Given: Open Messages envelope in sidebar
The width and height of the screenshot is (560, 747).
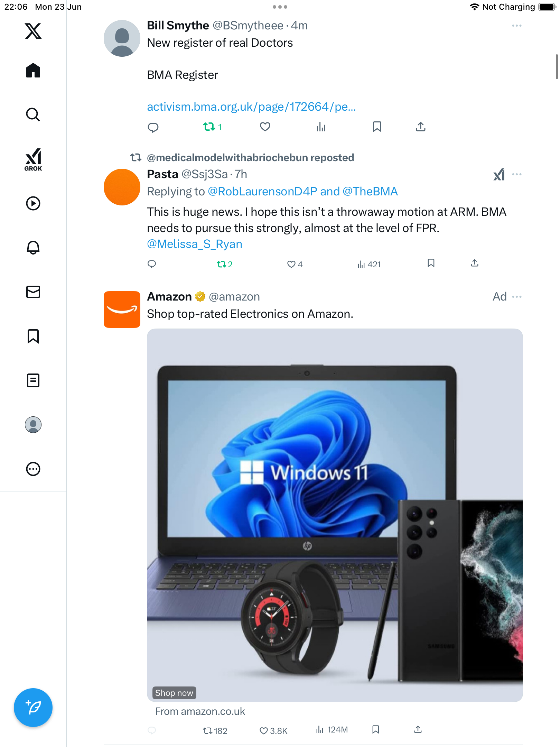Looking at the screenshot, I should click(x=33, y=292).
